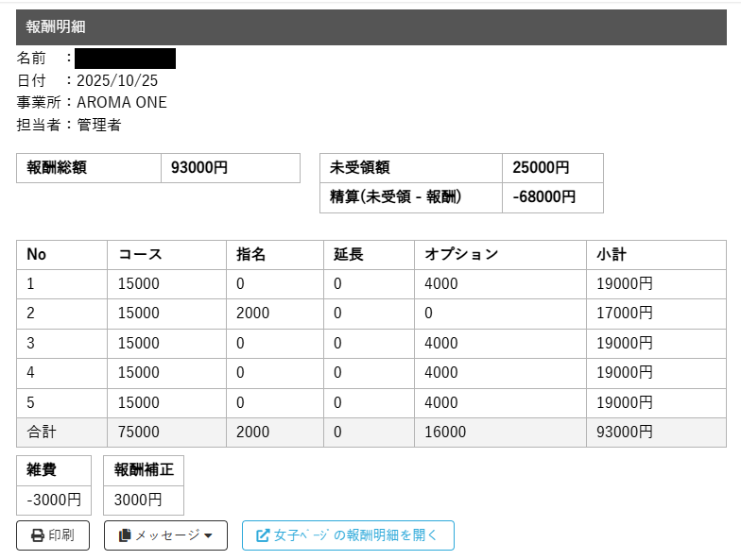The width and height of the screenshot is (741, 560).
Task: Click the コース column header
Action: (x=140, y=255)
